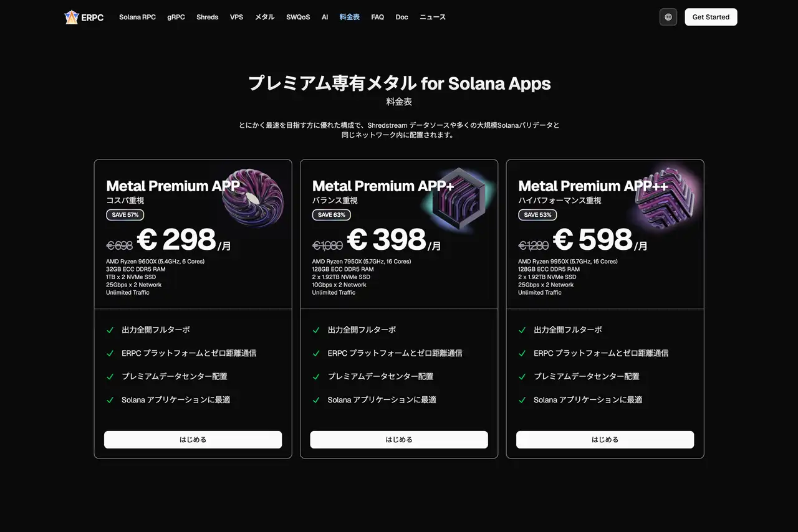798x532 pixels.
Task: Open the FAQ navigation item
Action: (x=377, y=17)
